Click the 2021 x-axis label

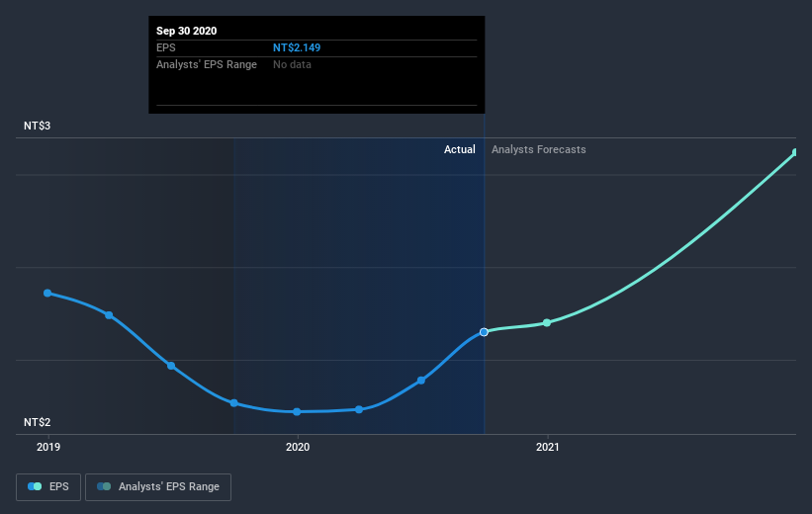click(547, 447)
